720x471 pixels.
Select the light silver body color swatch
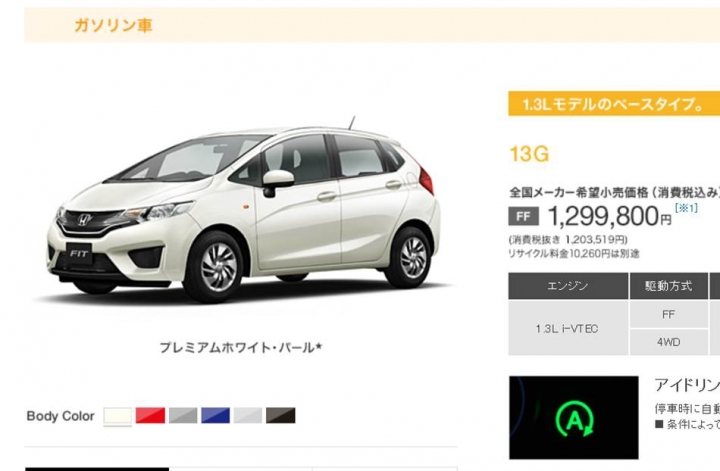click(x=248, y=415)
